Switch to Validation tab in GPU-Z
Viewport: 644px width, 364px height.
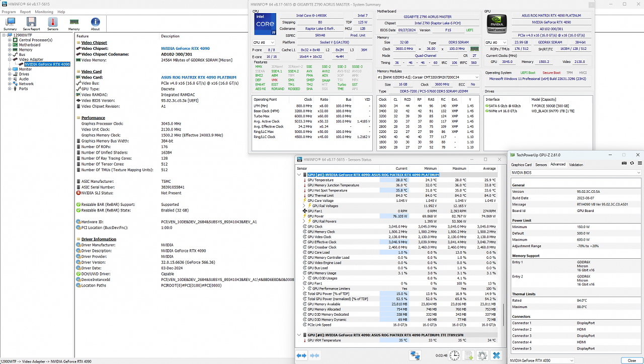click(576, 165)
